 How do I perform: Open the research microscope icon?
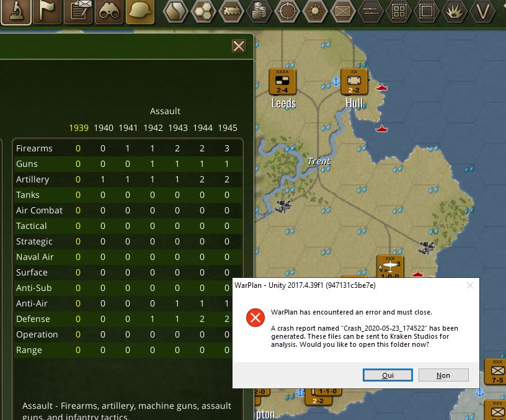(16, 11)
